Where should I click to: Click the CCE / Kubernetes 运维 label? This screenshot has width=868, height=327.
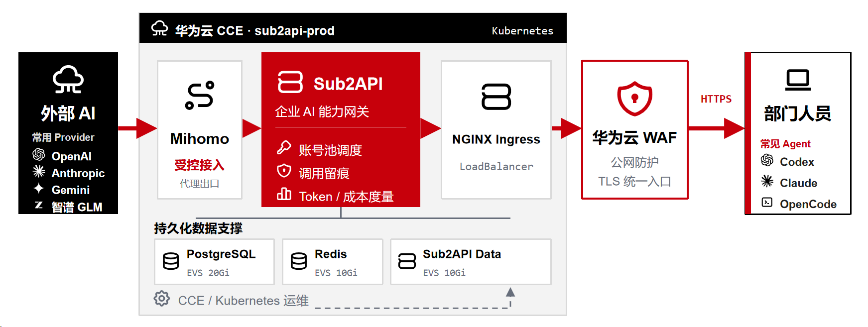(244, 301)
